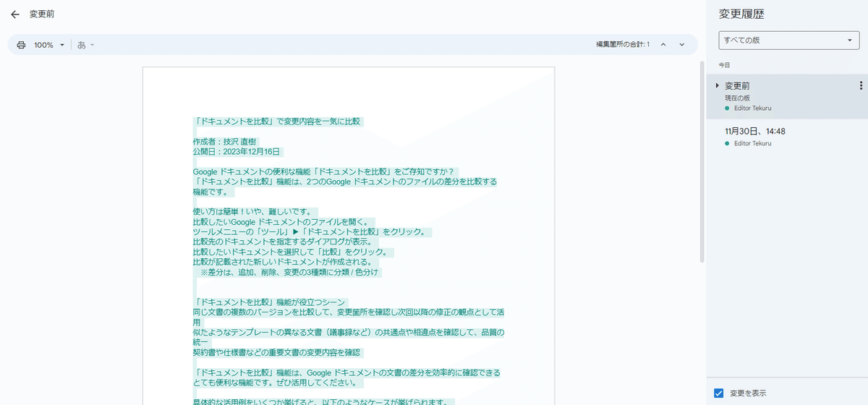Click the 変更前 title in the top bar

coord(42,14)
